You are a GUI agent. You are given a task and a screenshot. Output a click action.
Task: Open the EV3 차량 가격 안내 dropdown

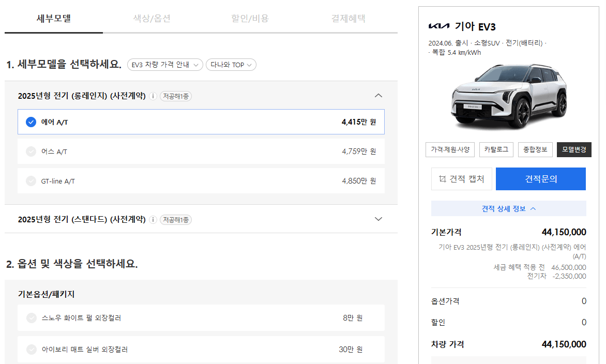click(x=165, y=65)
